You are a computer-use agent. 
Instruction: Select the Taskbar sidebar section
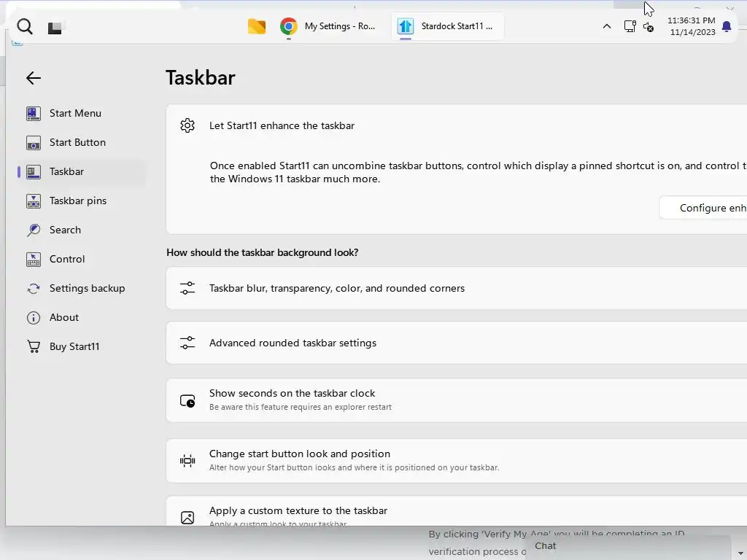click(x=81, y=171)
